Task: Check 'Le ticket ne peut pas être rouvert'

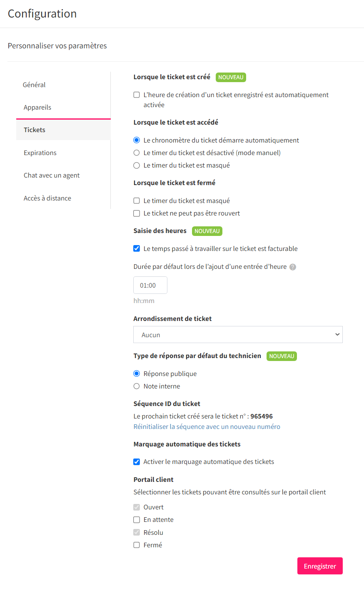Action: pyautogui.click(x=137, y=213)
